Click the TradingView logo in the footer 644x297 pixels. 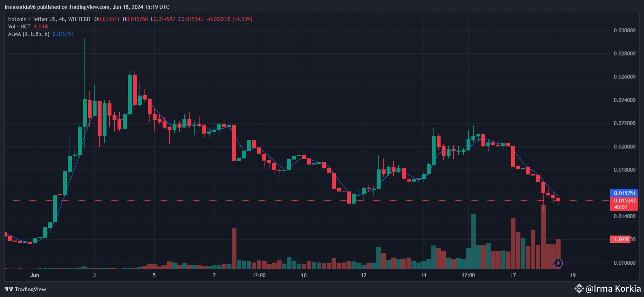pyautogui.click(x=26, y=289)
